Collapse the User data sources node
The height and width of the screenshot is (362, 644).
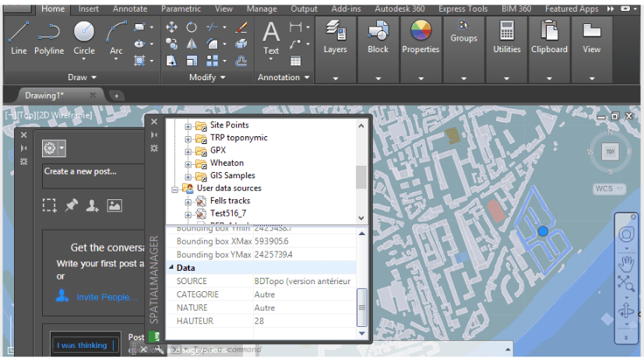[x=175, y=188]
